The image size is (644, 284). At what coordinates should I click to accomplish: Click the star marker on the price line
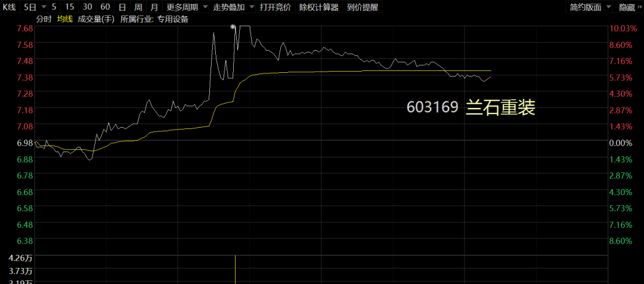[233, 27]
